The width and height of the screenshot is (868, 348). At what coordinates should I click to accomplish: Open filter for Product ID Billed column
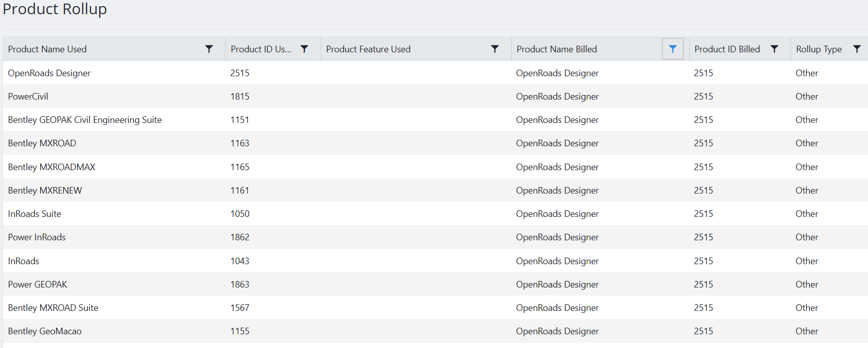coord(774,49)
